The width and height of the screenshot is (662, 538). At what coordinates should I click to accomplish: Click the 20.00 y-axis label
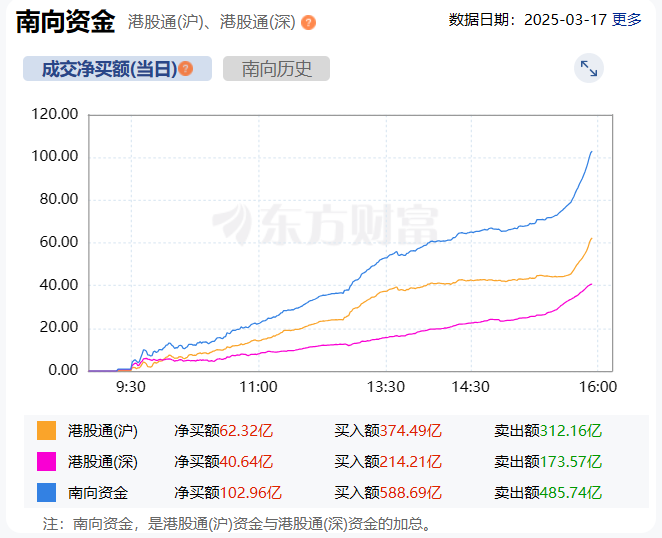(x=59, y=327)
